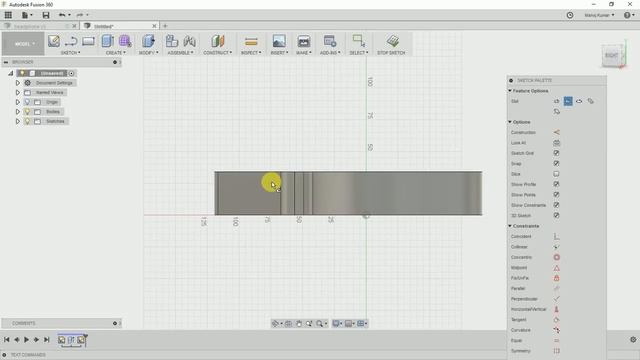Viewport: 640px width, 360px height.
Task: Click the Symmetry constraint icon
Action: tap(556, 351)
